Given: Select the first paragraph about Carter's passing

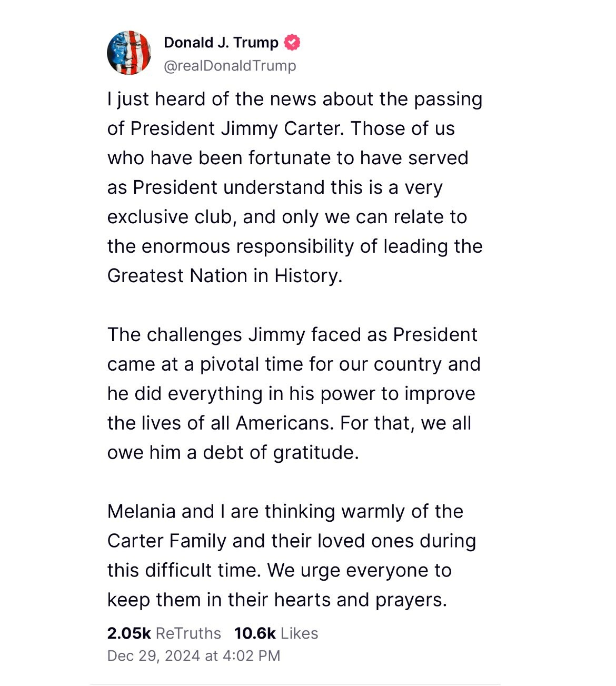Looking at the screenshot, I should coord(295,187).
